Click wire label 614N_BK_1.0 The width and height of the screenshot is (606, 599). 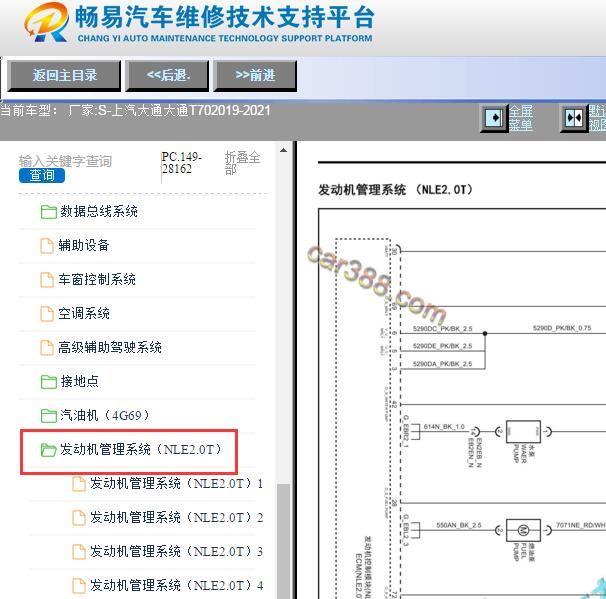444,427
